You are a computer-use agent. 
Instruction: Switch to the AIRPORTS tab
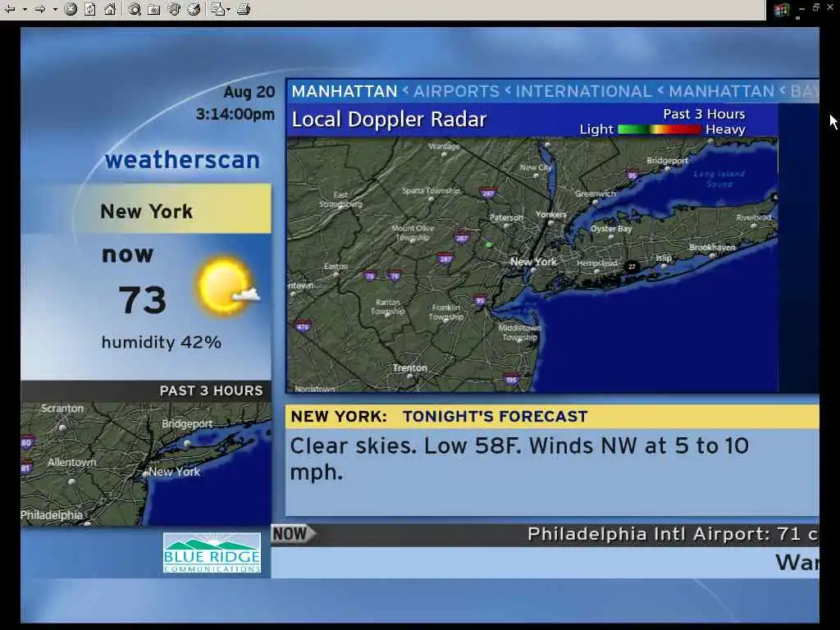pyautogui.click(x=456, y=92)
